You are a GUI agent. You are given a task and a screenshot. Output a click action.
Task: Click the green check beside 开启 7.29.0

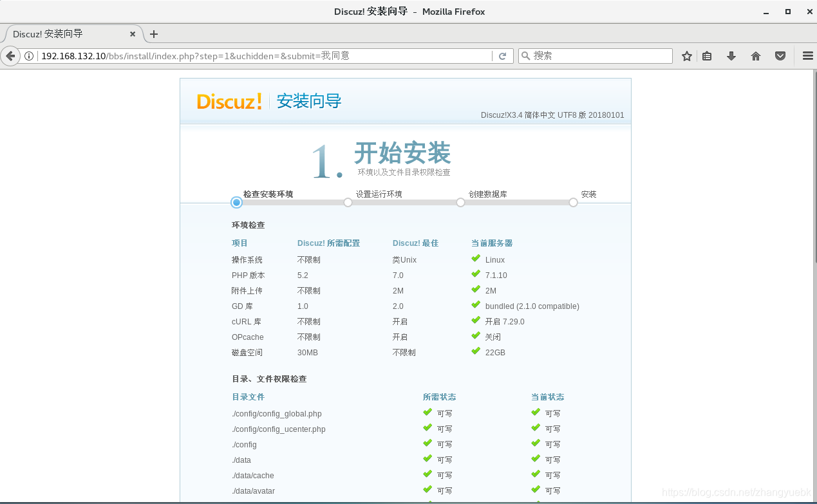(x=476, y=321)
